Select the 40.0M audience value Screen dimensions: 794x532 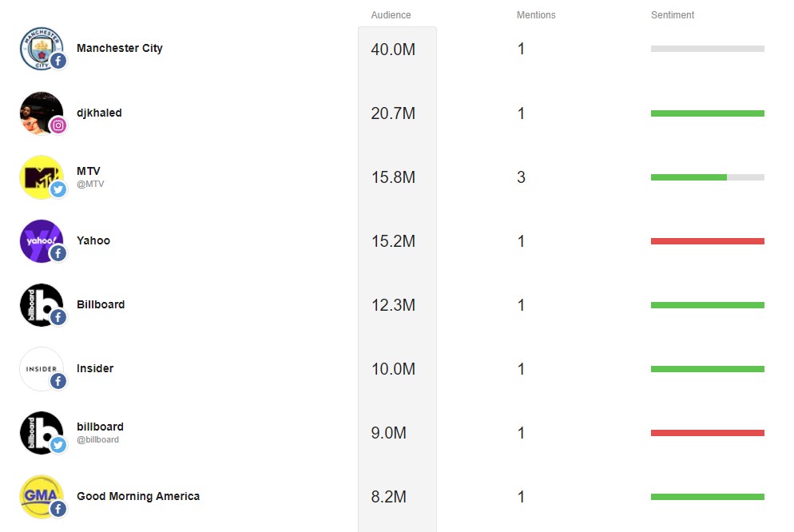click(x=393, y=49)
